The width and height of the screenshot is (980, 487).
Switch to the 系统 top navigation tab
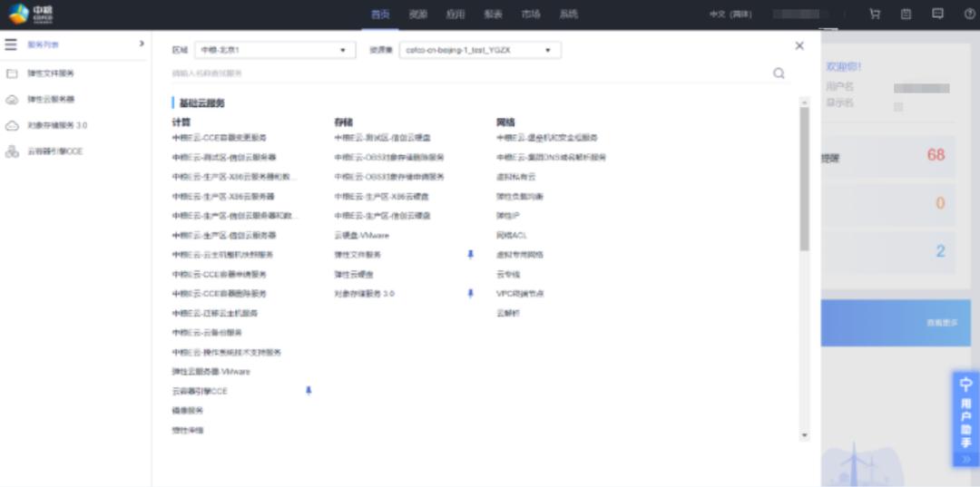(x=568, y=14)
